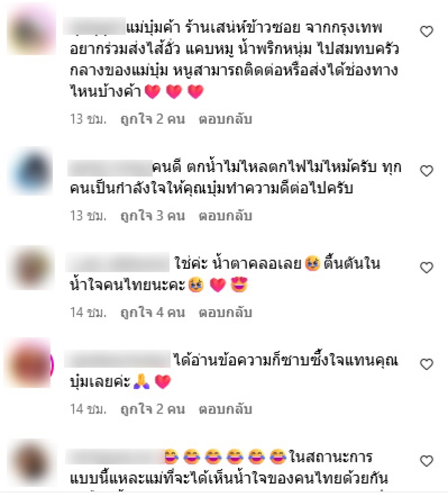Screen dimensions: 448x497
Task: Reply to the comment with 4 likes
Action: click(225, 313)
